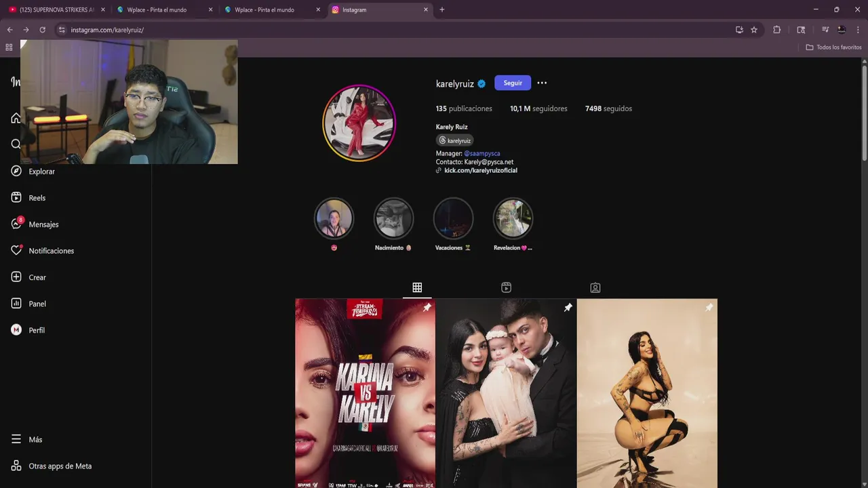Screen dimensions: 868x488
Task: Open the profile picture story ring
Action: (x=359, y=123)
